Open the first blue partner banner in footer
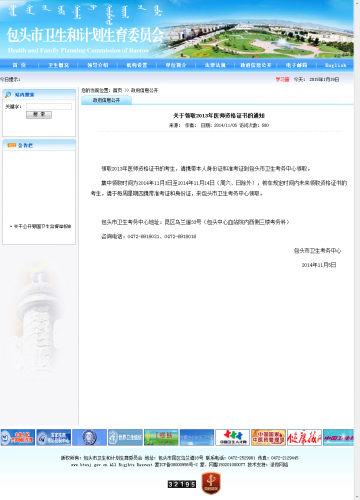The width and height of the screenshot is (360, 500). [x=18, y=437]
